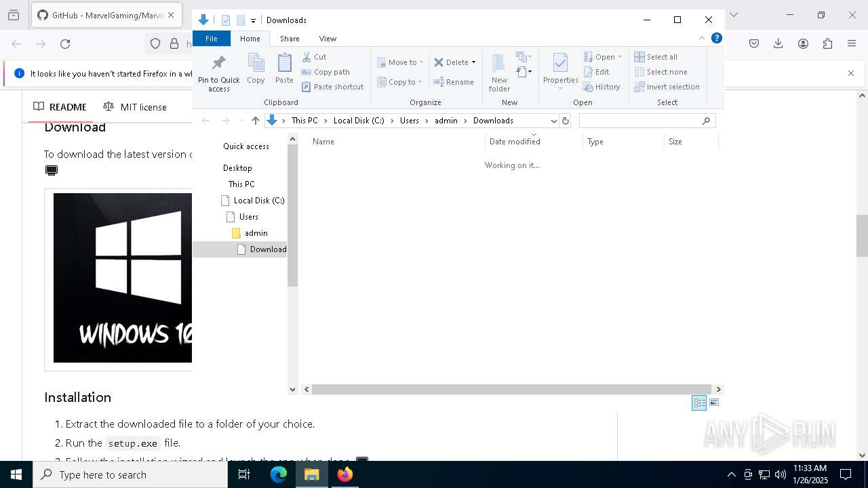The width and height of the screenshot is (868, 488).
Task: Refresh the Downloads folder
Action: click(x=566, y=121)
